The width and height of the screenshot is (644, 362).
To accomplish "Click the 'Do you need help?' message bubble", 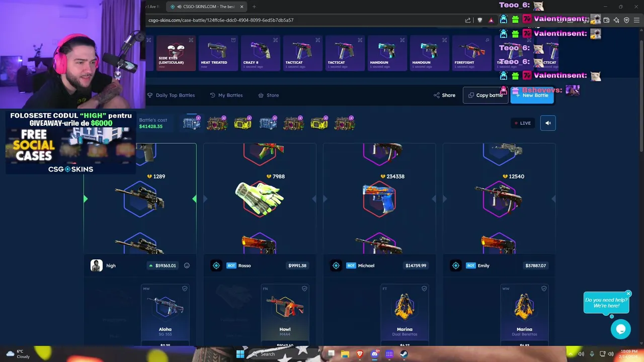I will click(x=606, y=303).
